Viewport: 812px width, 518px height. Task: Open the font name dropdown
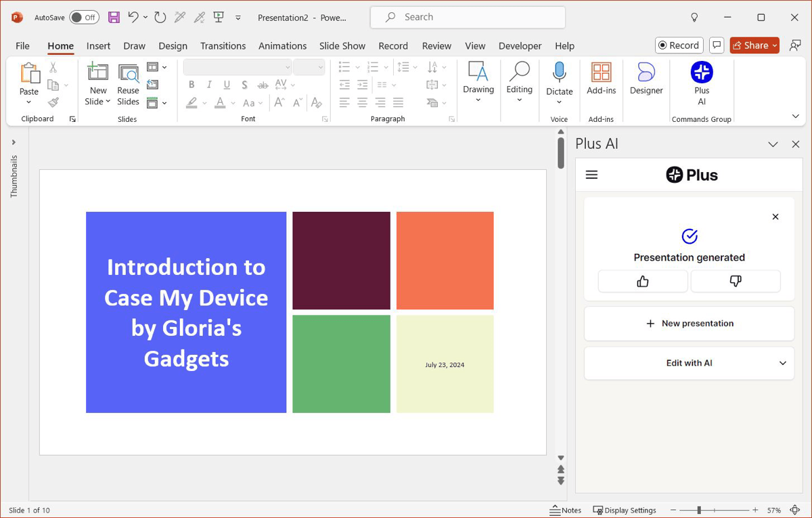click(288, 67)
